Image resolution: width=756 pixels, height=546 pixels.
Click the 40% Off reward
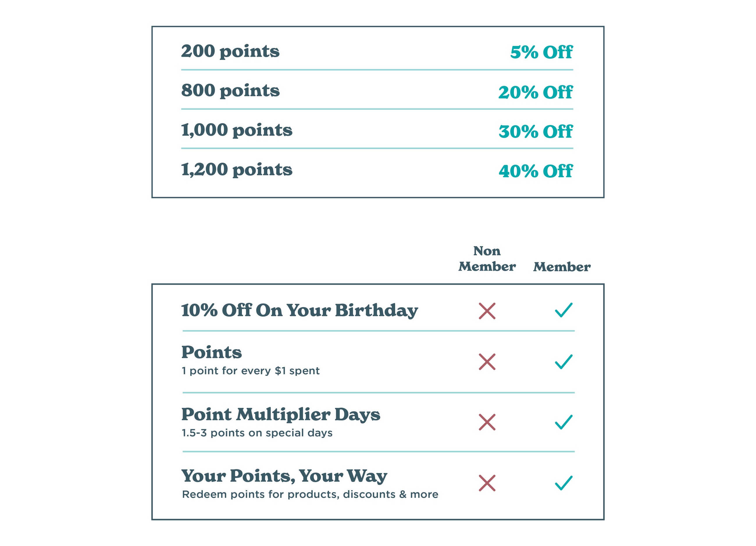(x=535, y=171)
